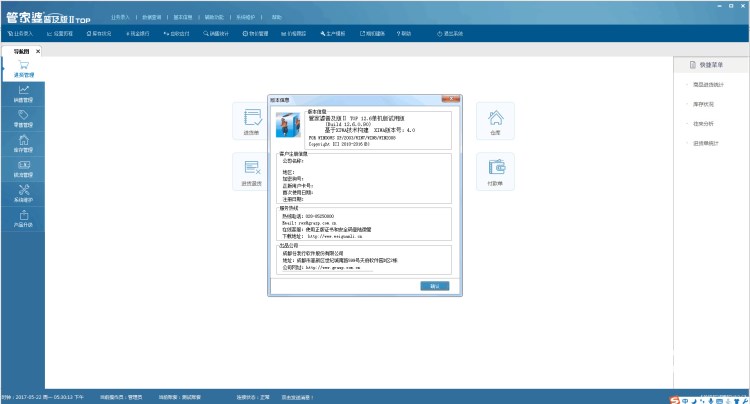Click 现金银行 in the blue toolbar
The height and width of the screenshot is (404, 750).
point(138,33)
